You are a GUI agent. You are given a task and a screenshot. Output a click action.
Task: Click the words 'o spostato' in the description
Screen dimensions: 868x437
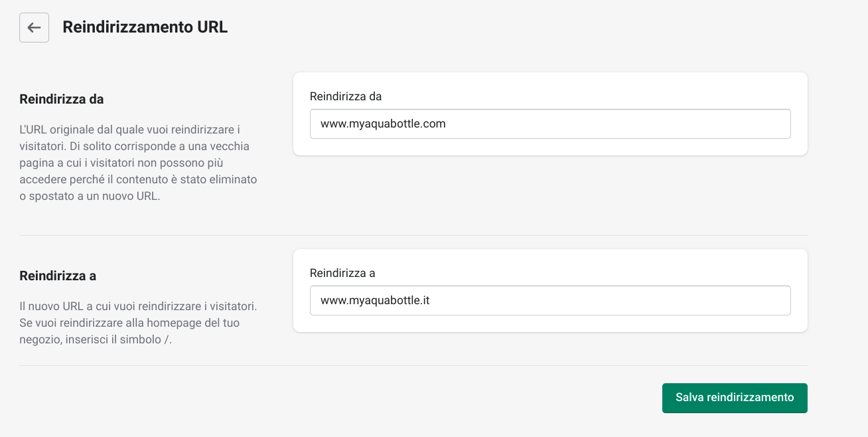(x=45, y=197)
